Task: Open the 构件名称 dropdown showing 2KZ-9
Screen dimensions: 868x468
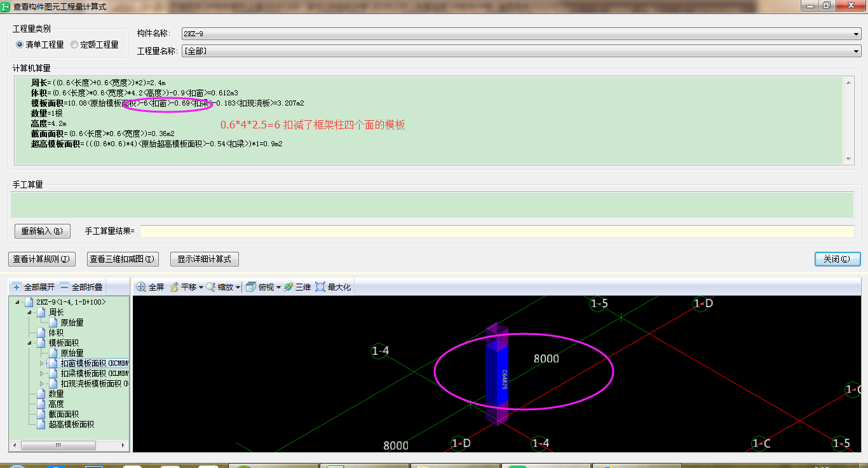Action: pyautogui.click(x=521, y=34)
